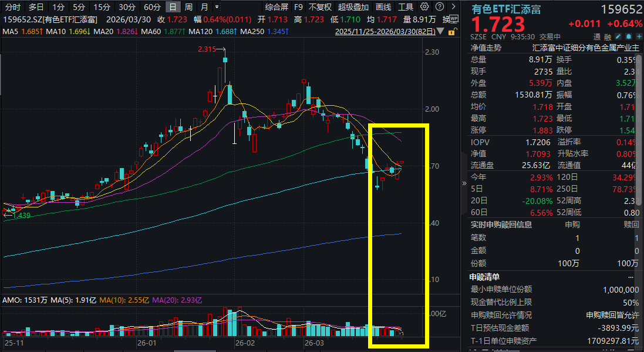
Task: Toggle 超级叠加 overlay option
Action: pyautogui.click(x=353, y=7)
